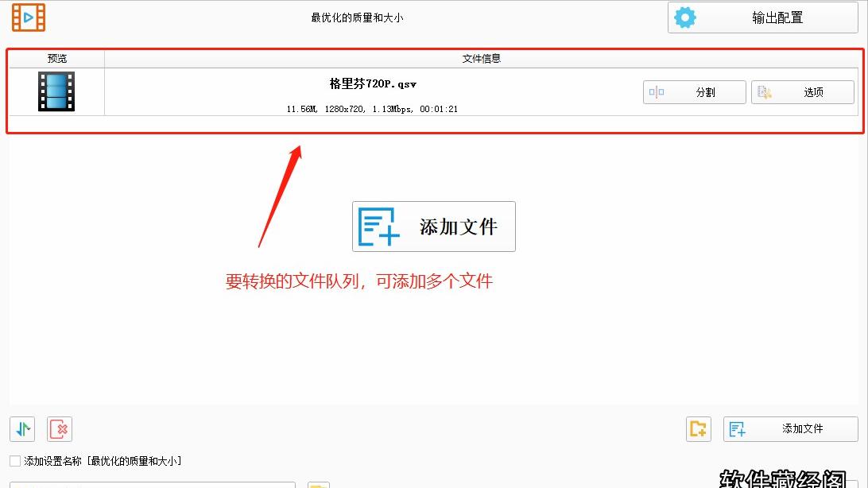Click the add-file icon on bottom-right 添加文件 button

(x=737, y=428)
